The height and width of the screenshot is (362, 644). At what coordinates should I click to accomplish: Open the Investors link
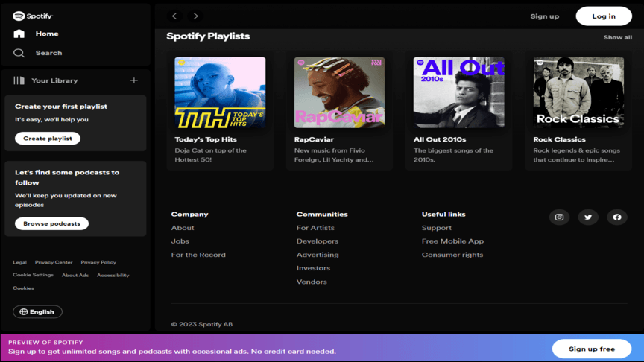313,268
